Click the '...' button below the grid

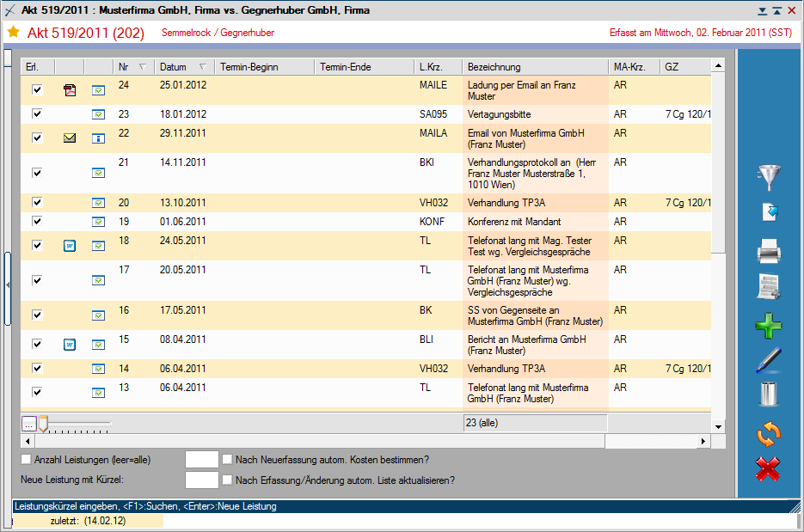[x=28, y=424]
